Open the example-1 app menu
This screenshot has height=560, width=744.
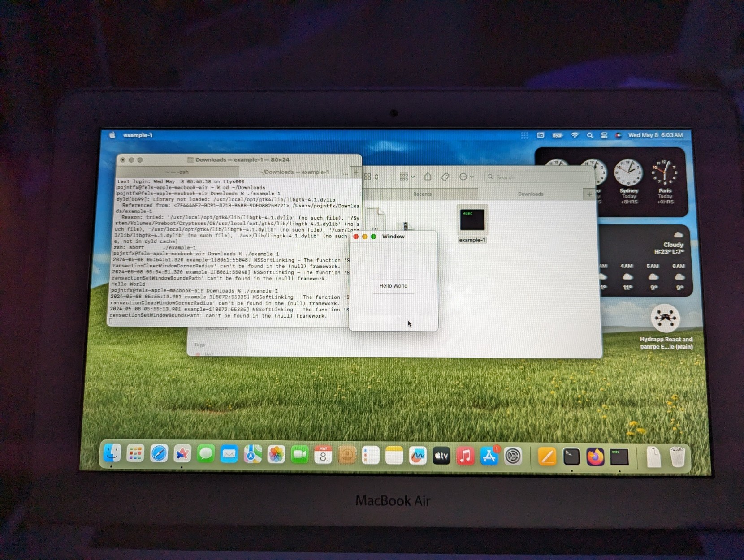pyautogui.click(x=138, y=135)
